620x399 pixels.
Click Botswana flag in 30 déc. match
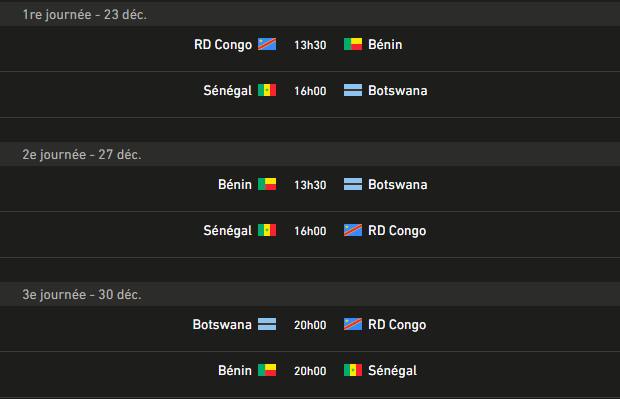[x=267, y=324]
